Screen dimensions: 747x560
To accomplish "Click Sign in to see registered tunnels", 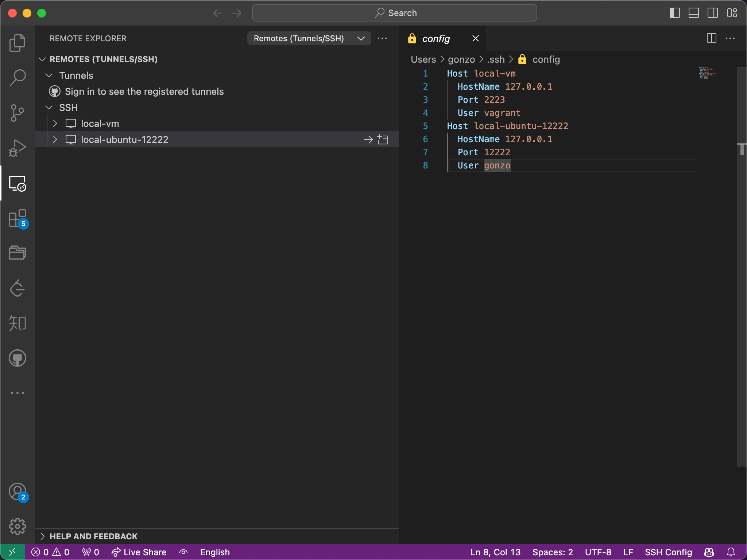I will pos(144,92).
